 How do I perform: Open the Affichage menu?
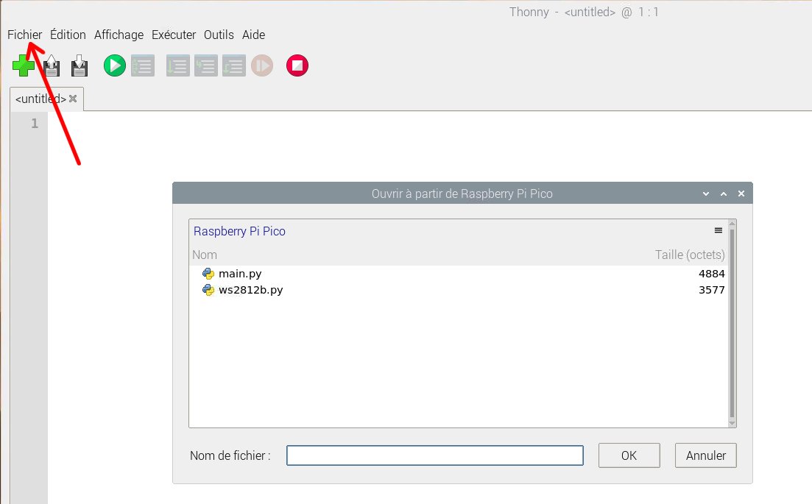119,35
